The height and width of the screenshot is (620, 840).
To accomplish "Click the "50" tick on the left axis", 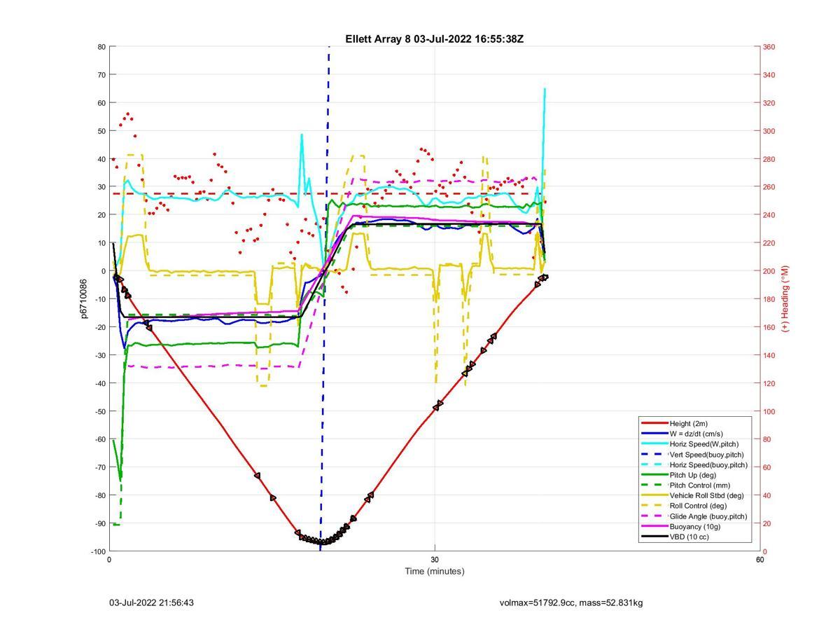I will click(x=101, y=131).
